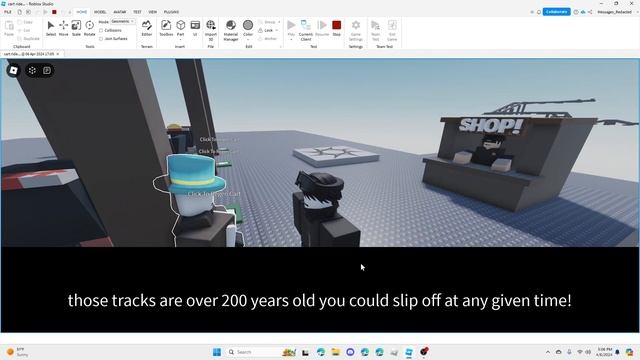Click the SHOP! sign in viewport
Viewport: 640px width, 360px height.
coord(491,126)
